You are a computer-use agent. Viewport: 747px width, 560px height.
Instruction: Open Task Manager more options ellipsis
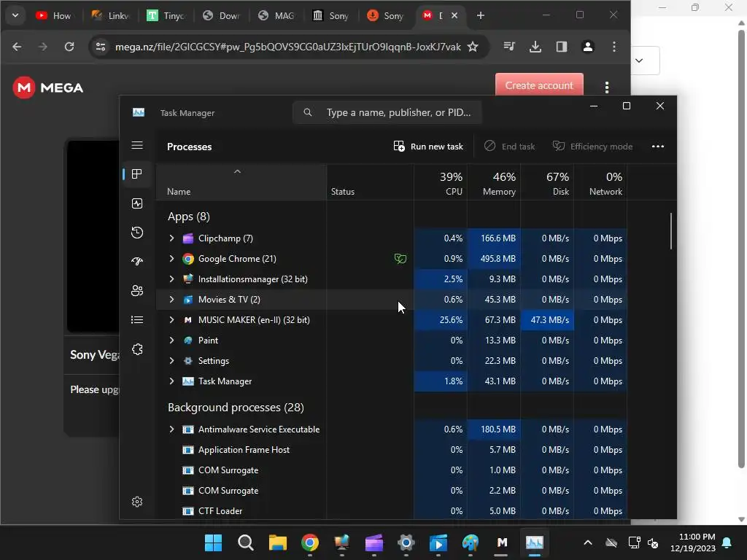[x=658, y=146]
